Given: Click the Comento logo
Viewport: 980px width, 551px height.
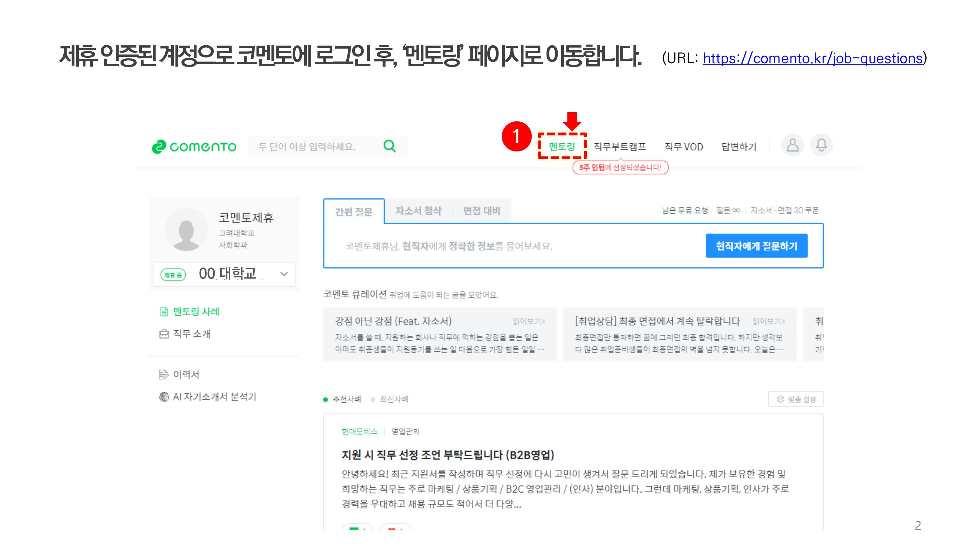Looking at the screenshot, I should coord(194,147).
